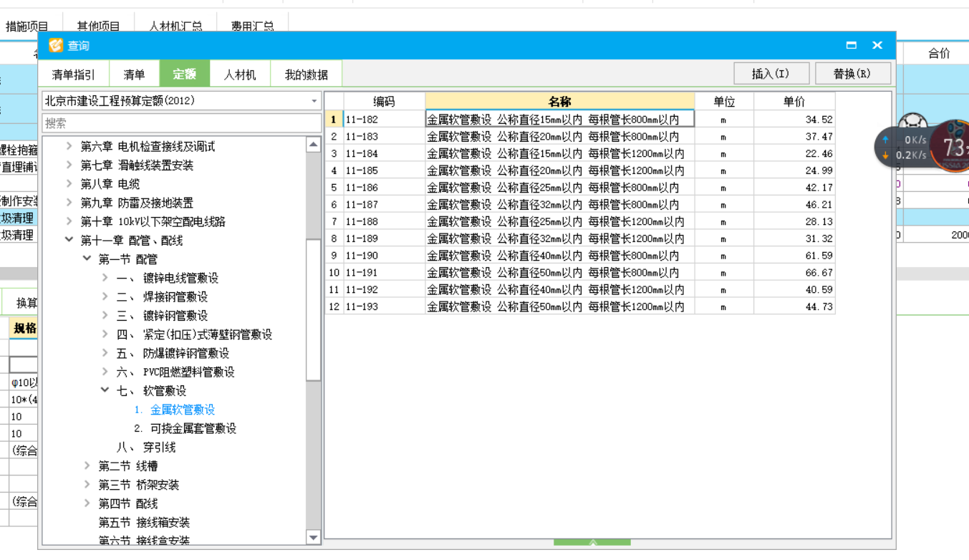969x560 pixels.
Task: Select row with code 11-193
Action: click(x=581, y=306)
